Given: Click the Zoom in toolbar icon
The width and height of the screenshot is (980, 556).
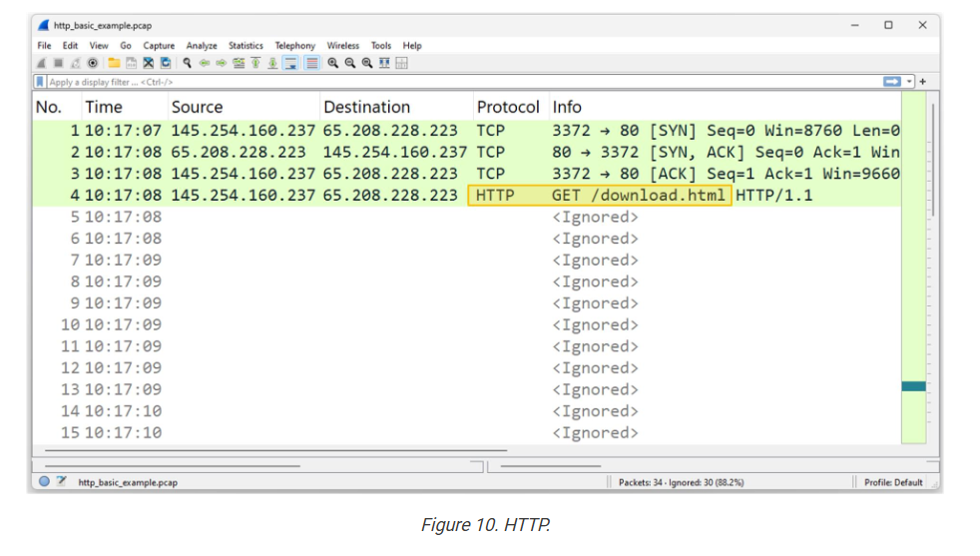Looking at the screenshot, I should point(333,63).
